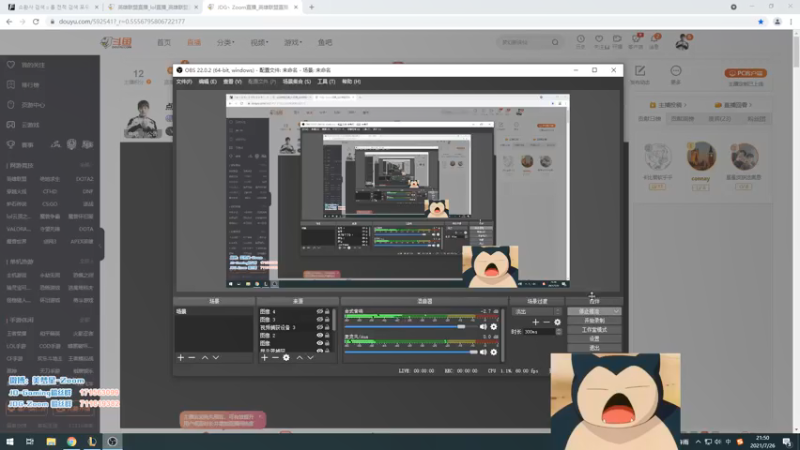The width and height of the screenshot is (800, 450).
Task: Add a new source with plus icon
Action: tap(264, 358)
